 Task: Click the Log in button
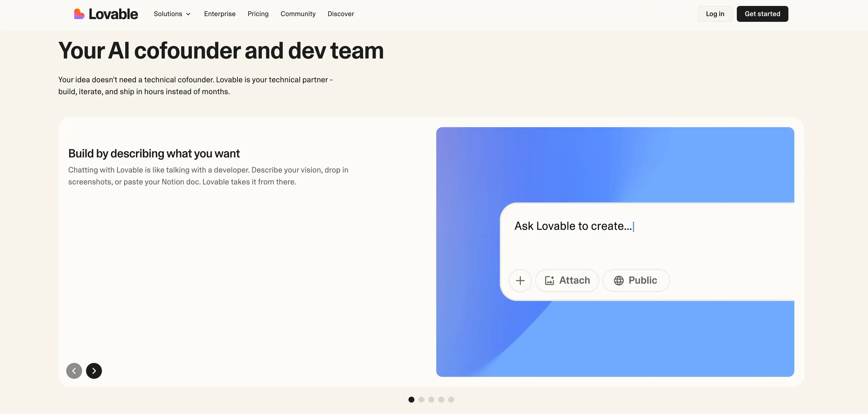pyautogui.click(x=715, y=14)
